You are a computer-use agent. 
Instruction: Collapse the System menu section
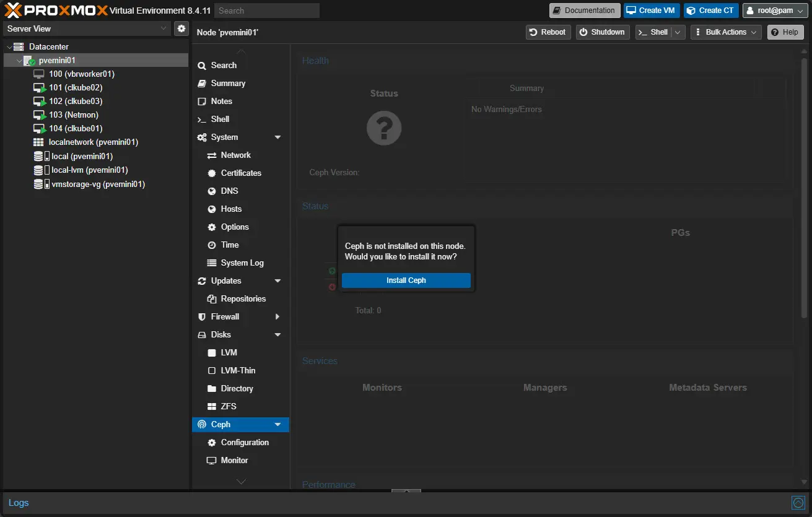click(277, 137)
